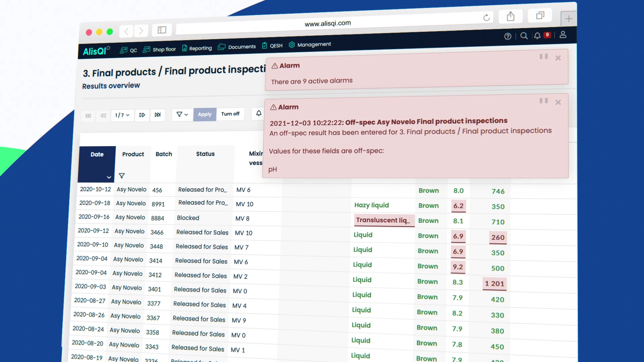Click the Management gear icon
The width and height of the screenshot is (644, 362).
click(291, 45)
